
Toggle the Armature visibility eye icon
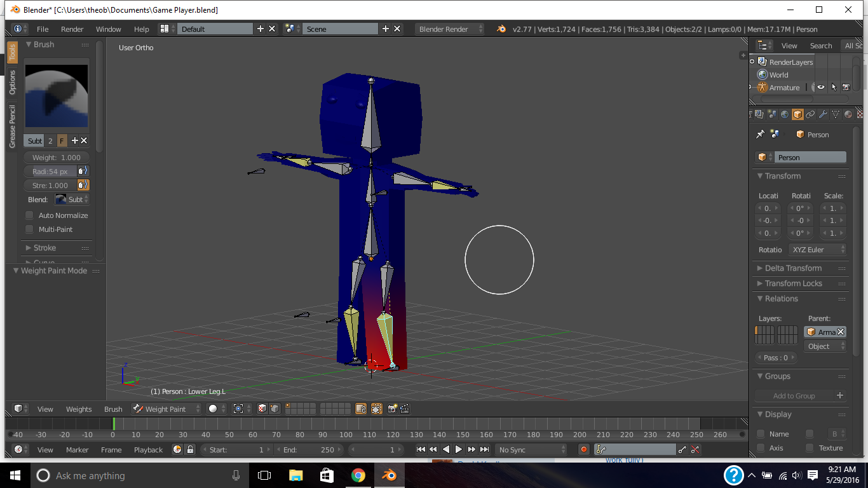[x=821, y=87]
